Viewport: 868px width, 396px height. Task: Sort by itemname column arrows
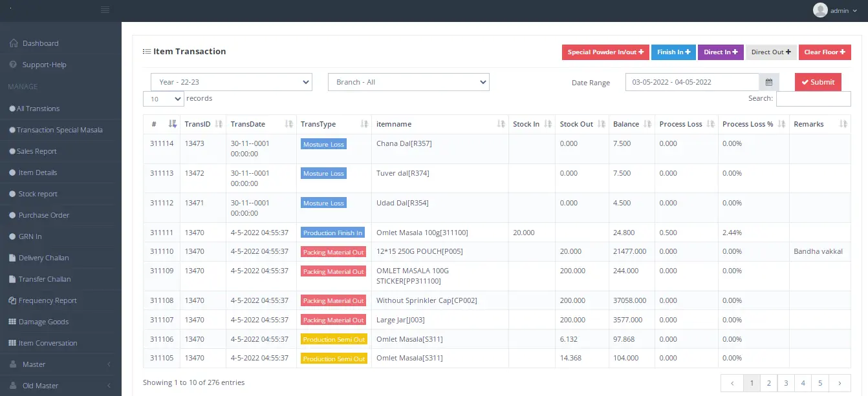tap(501, 124)
